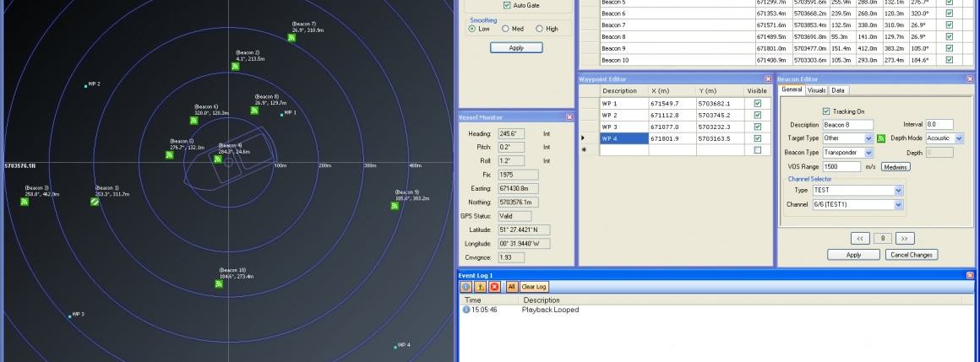980x362 pixels.
Task: Toggle the Auto Gate checkbox
Action: click(x=507, y=6)
